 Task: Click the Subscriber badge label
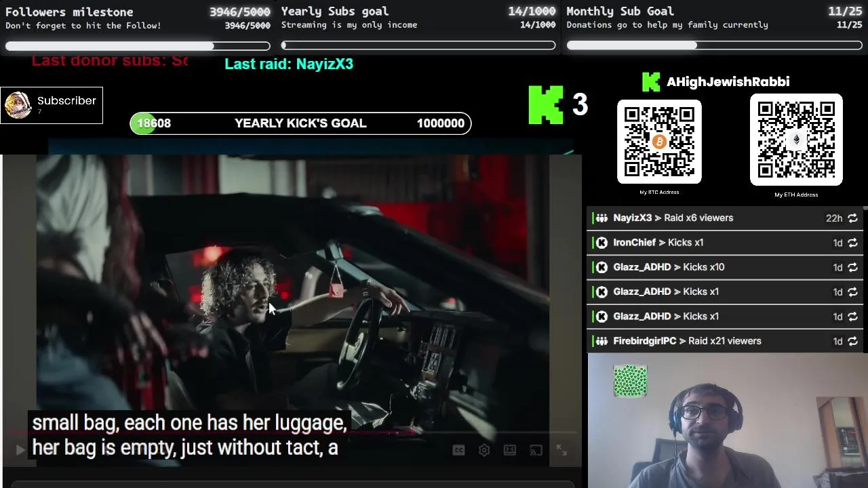66,100
